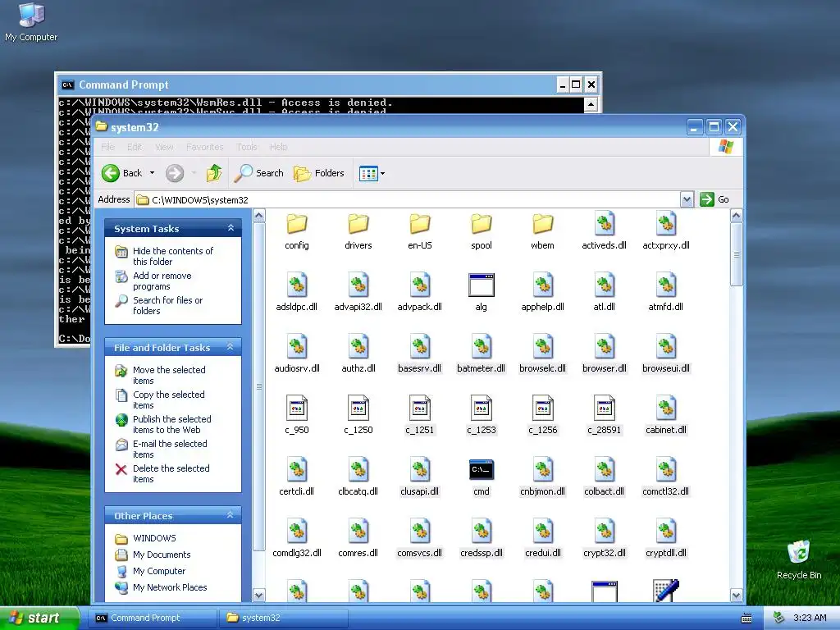Click the Go button beside address bar

point(715,199)
